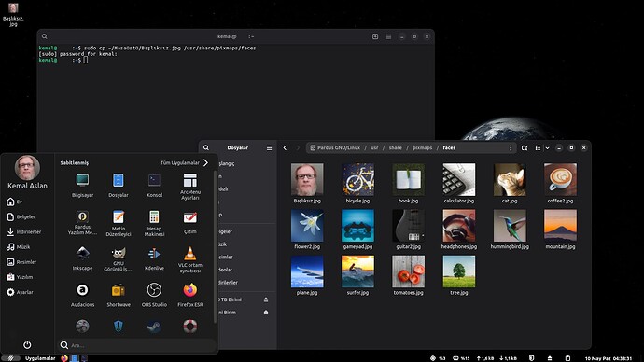The image size is (644, 362).
Task: Expand Tüm Uygulamalar arrow
Action: click(205, 163)
